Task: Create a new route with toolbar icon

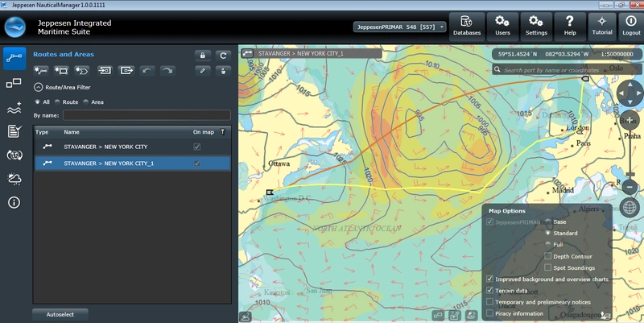Action: [41, 71]
